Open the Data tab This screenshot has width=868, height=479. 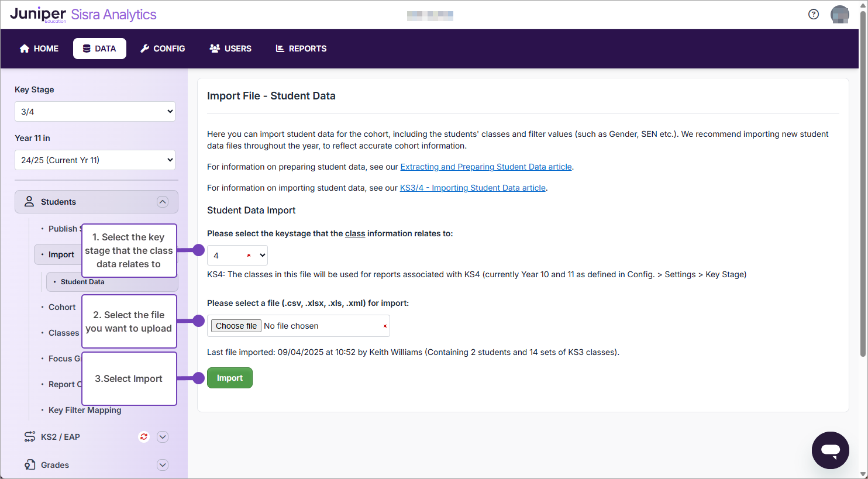(x=99, y=49)
